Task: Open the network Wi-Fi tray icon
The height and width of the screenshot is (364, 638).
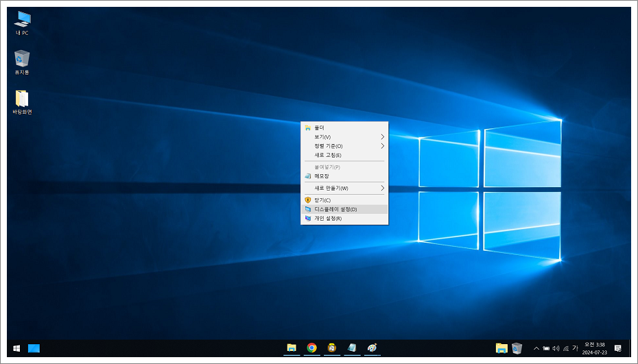Action: 565,348
